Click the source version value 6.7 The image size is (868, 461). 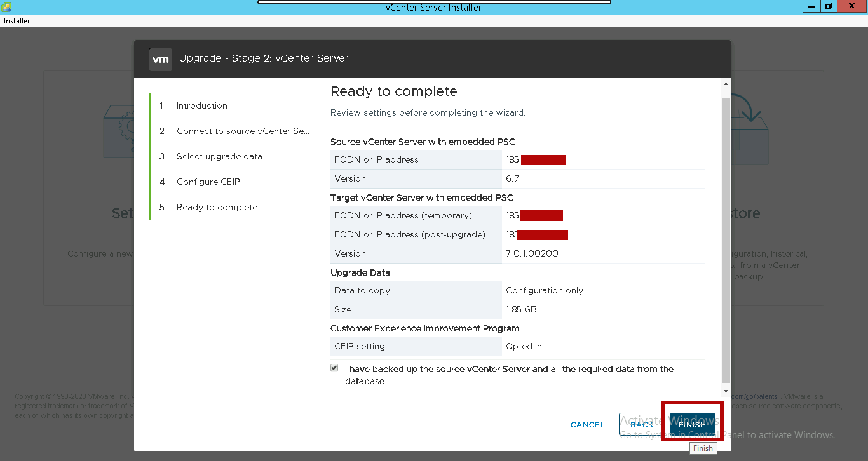pos(512,178)
